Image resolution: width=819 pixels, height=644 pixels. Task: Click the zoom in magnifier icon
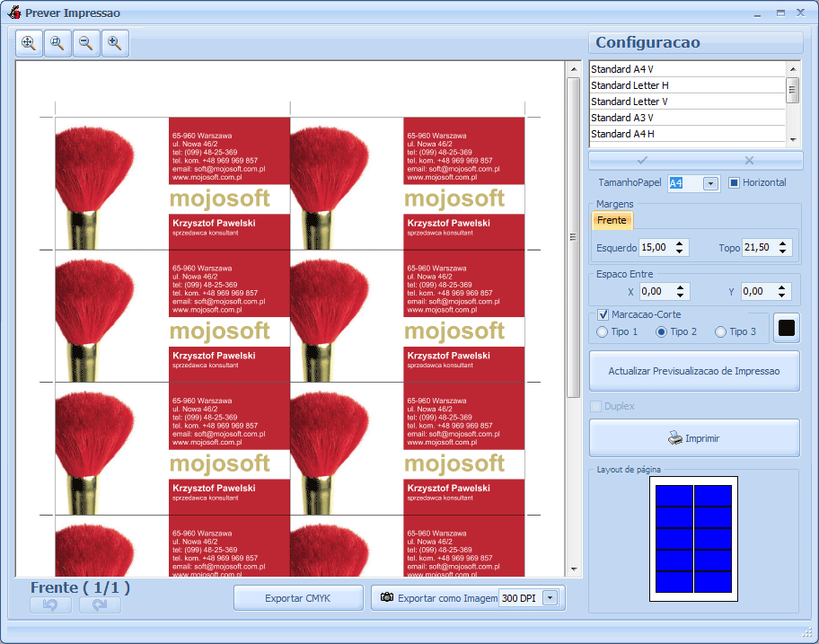115,43
